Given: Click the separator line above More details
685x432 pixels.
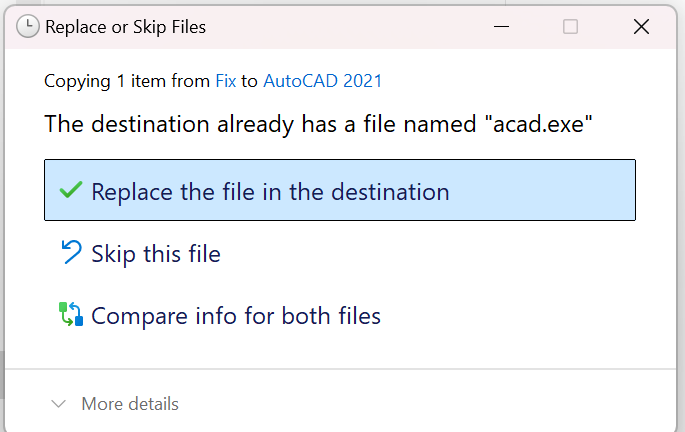Looking at the screenshot, I should click(340, 369).
